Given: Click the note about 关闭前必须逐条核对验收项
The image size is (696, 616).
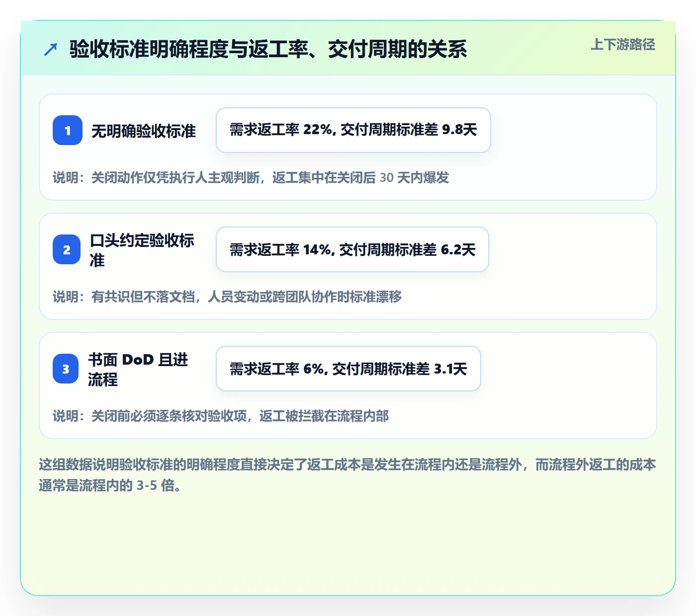Looking at the screenshot, I should tap(221, 416).
